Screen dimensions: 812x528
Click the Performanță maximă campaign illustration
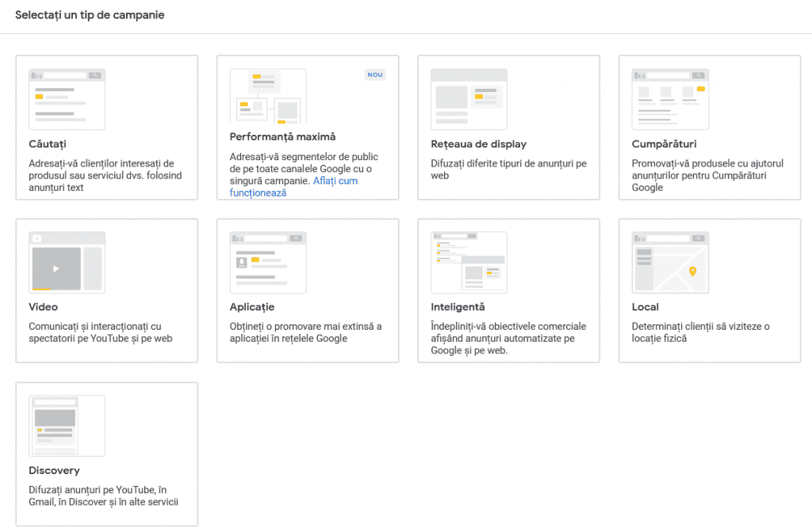click(268, 98)
